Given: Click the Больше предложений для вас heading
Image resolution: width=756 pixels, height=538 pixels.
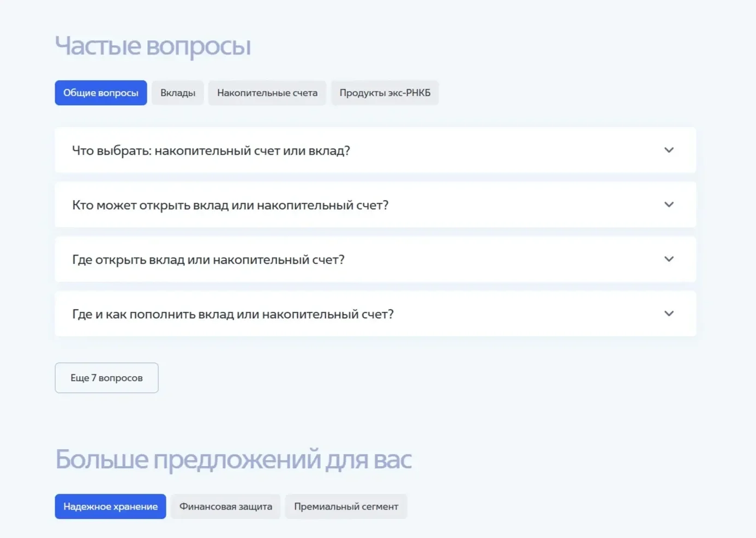Looking at the screenshot, I should click(233, 460).
